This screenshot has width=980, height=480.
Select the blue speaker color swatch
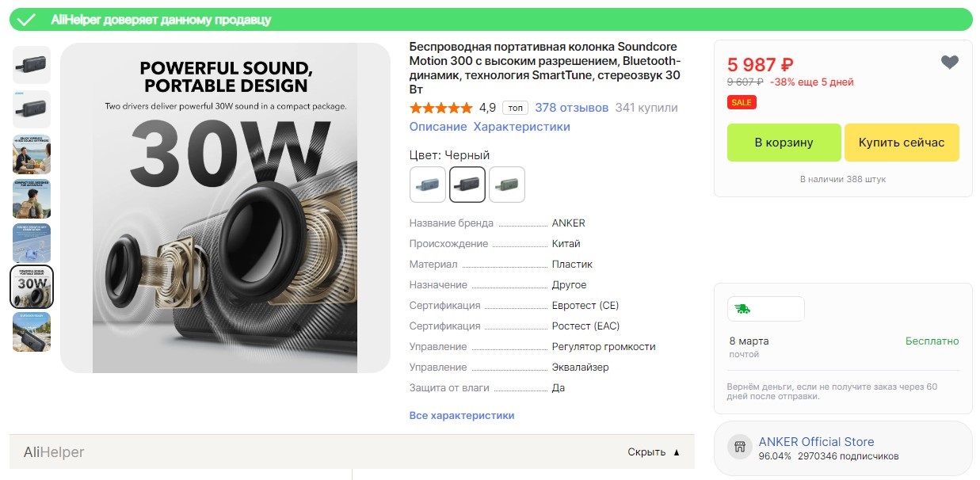(x=428, y=185)
